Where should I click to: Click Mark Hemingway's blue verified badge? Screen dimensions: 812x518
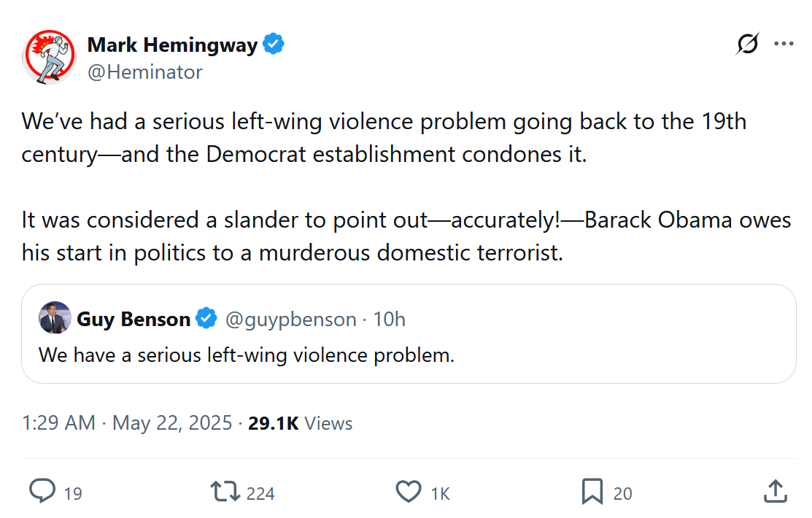(274, 45)
